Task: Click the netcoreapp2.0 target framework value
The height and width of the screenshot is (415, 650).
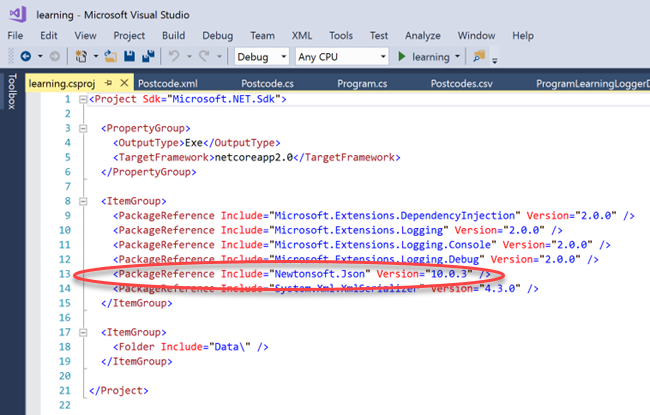Action: (254, 158)
